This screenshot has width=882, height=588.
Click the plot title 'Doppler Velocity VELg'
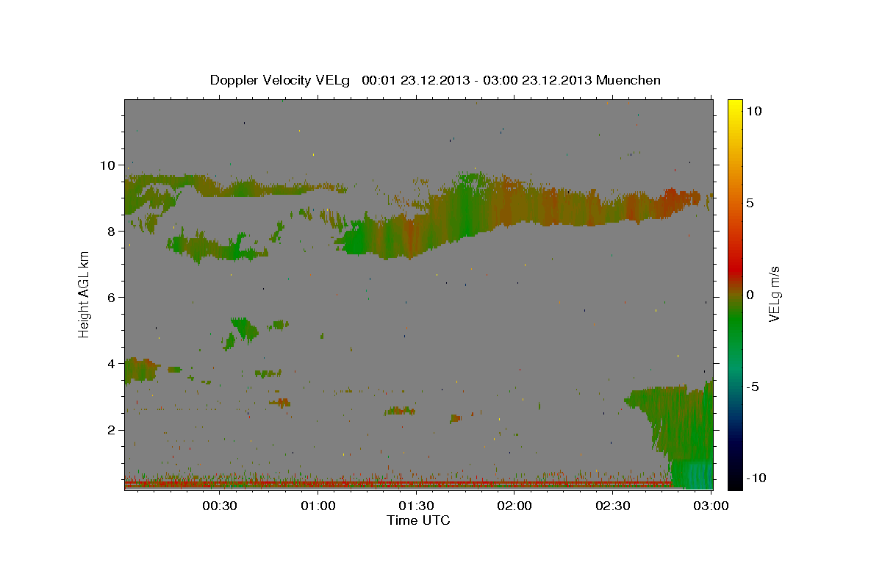[x=282, y=80]
